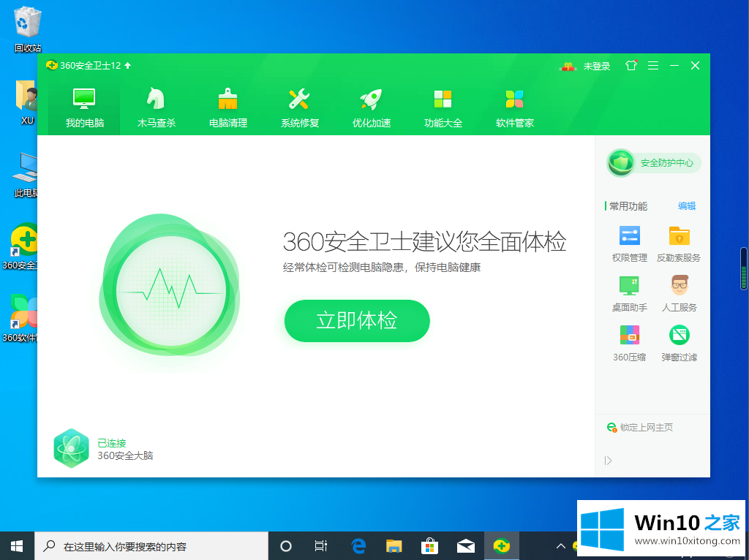Open Microsoft Store from taskbar
The width and height of the screenshot is (749, 560).
coord(429,545)
